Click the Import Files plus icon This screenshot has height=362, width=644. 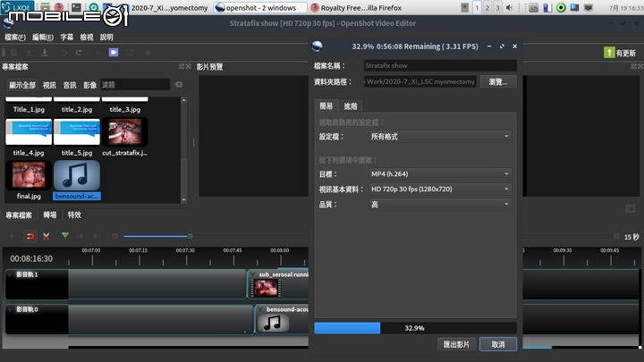tap(97, 53)
